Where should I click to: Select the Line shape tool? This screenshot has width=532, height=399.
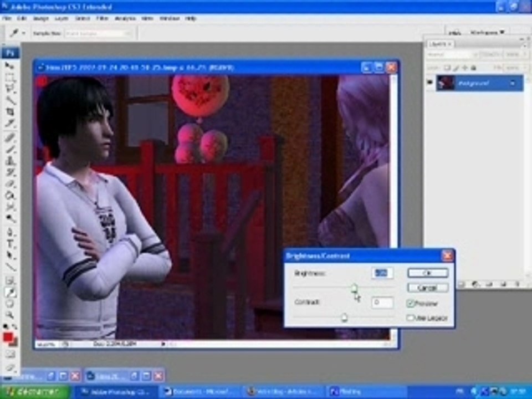(x=10, y=267)
